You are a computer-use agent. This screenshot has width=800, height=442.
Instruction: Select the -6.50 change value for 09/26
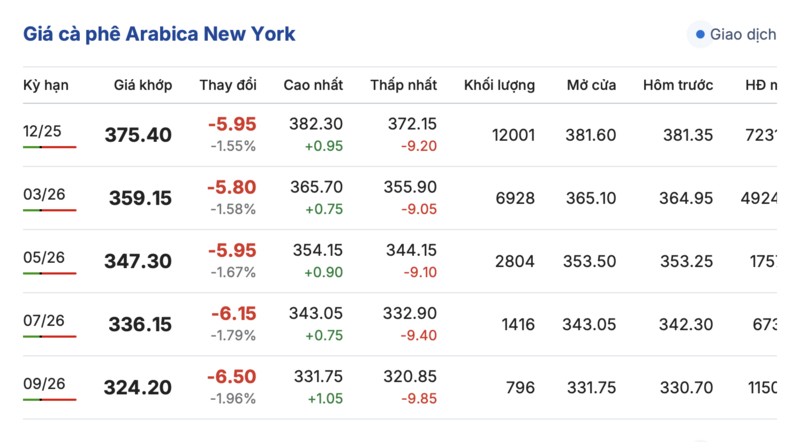pyautogui.click(x=232, y=376)
